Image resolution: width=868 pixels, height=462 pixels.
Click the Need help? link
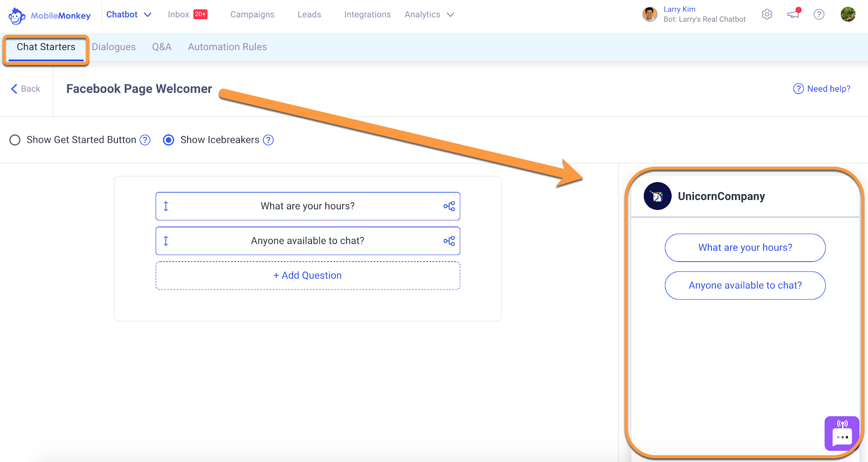pos(822,89)
